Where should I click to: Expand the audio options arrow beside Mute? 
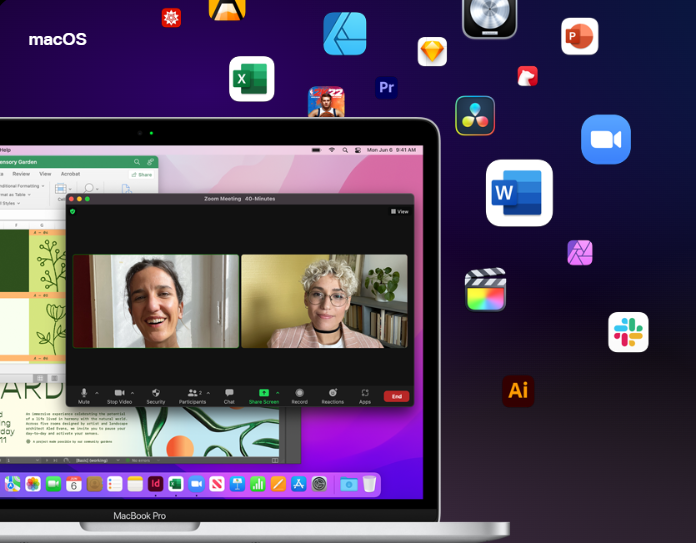97,393
